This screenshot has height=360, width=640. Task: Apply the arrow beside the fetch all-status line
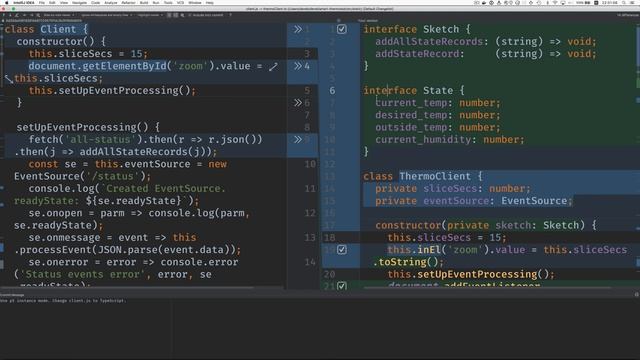point(298,139)
